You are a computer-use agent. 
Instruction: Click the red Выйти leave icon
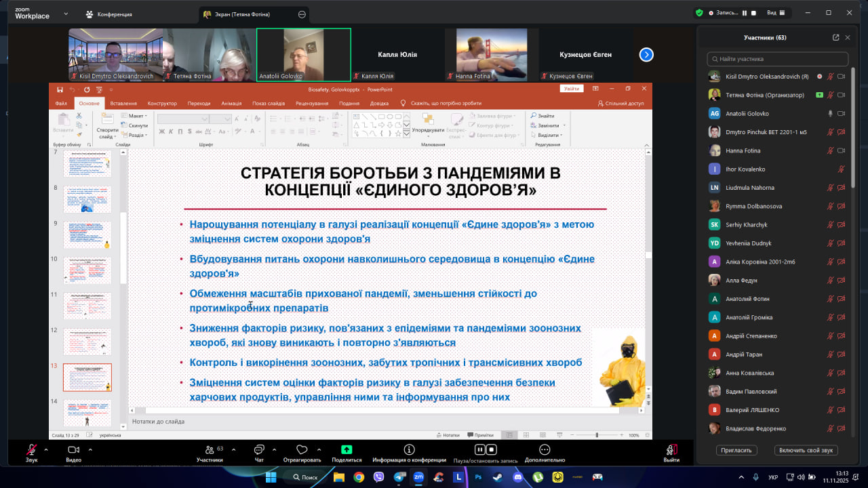tap(671, 449)
